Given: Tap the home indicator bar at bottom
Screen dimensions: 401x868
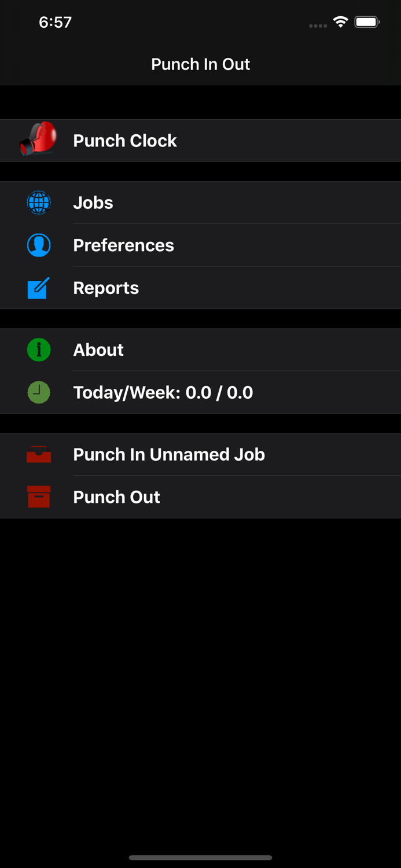Looking at the screenshot, I should (200, 858).
